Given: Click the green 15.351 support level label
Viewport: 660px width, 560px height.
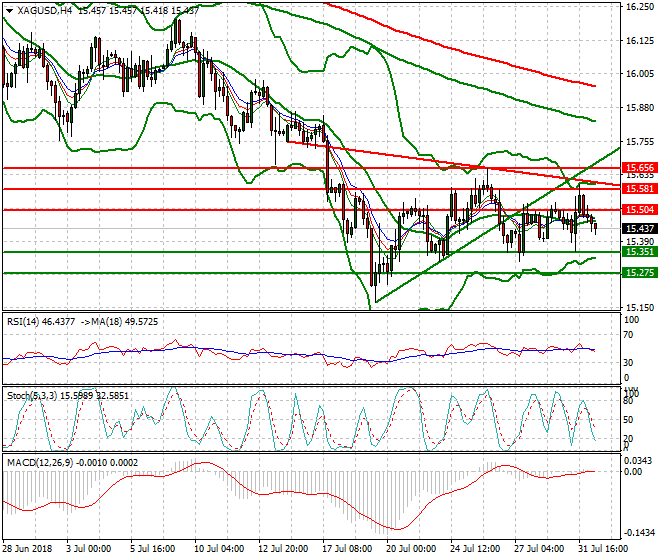Looking at the screenshot, I should click(640, 252).
